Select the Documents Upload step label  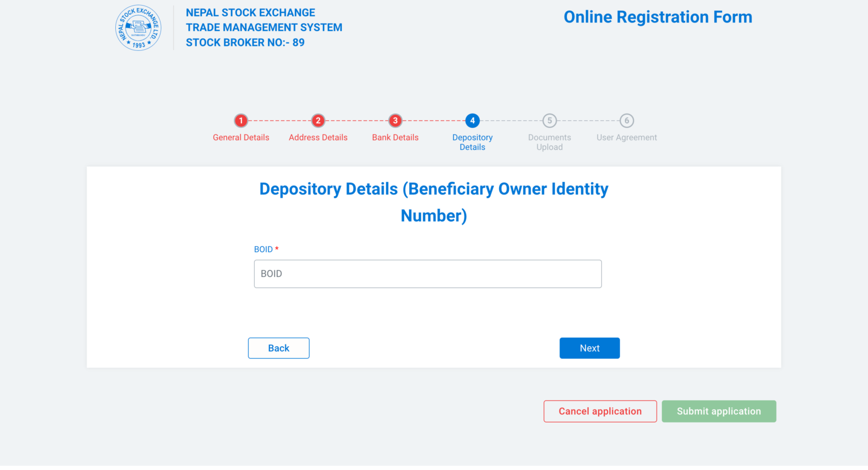click(x=549, y=142)
